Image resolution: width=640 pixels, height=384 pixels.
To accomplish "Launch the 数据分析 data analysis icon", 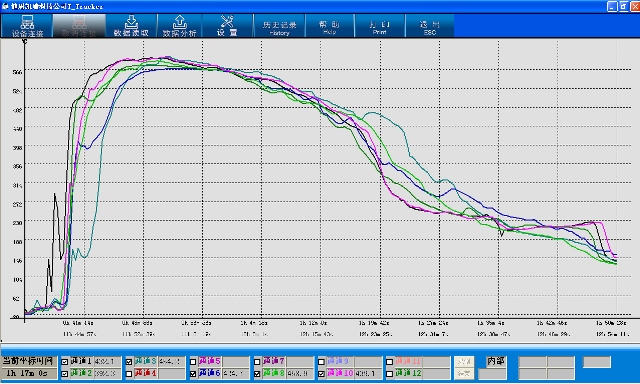I will pyautogui.click(x=179, y=26).
